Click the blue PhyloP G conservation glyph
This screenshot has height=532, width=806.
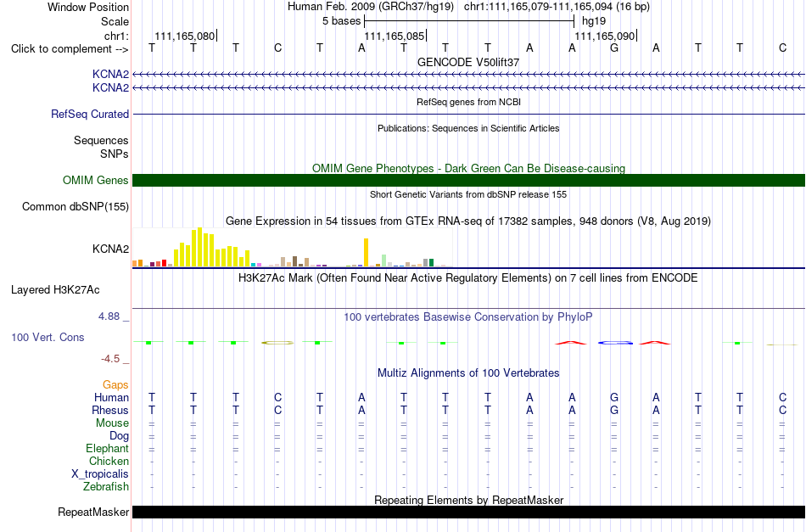[616, 342]
